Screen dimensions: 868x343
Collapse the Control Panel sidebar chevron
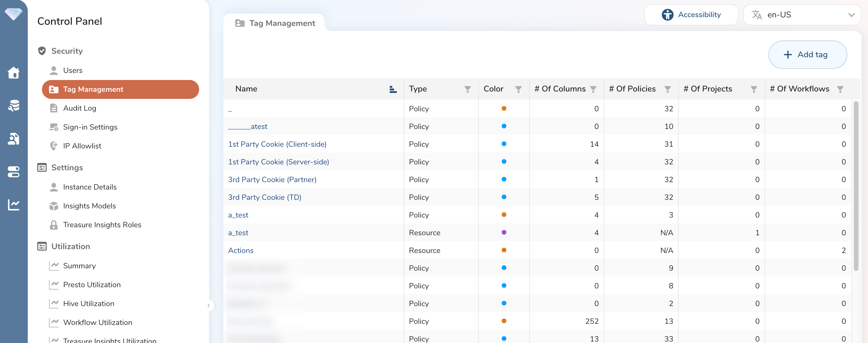tap(209, 306)
